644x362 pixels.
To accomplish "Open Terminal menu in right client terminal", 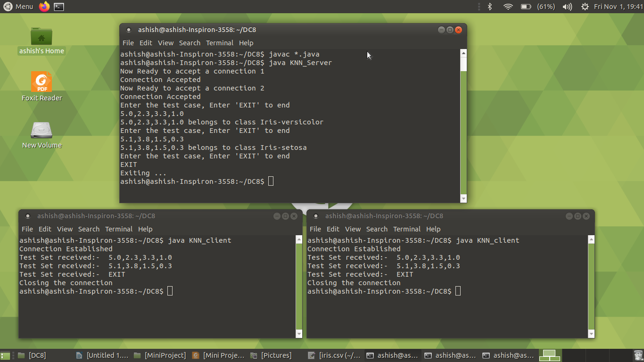I will pos(407,229).
